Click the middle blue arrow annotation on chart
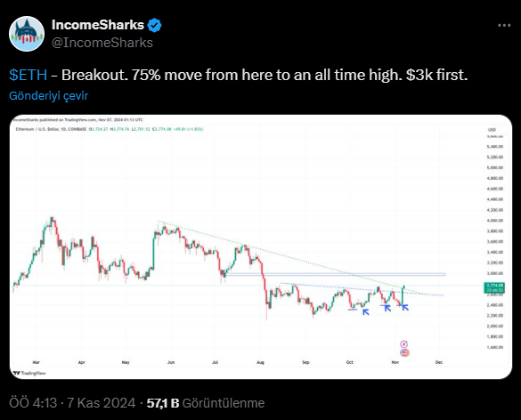 tap(387, 308)
